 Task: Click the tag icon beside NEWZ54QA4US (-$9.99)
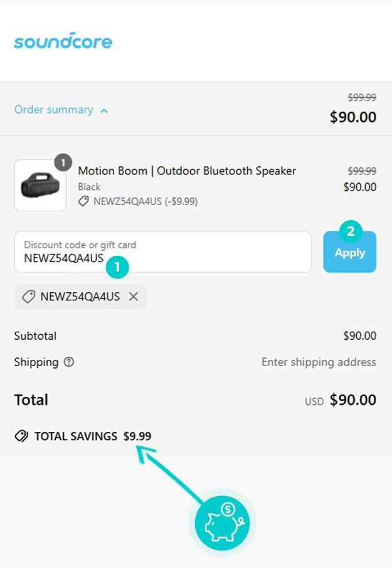[83, 201]
